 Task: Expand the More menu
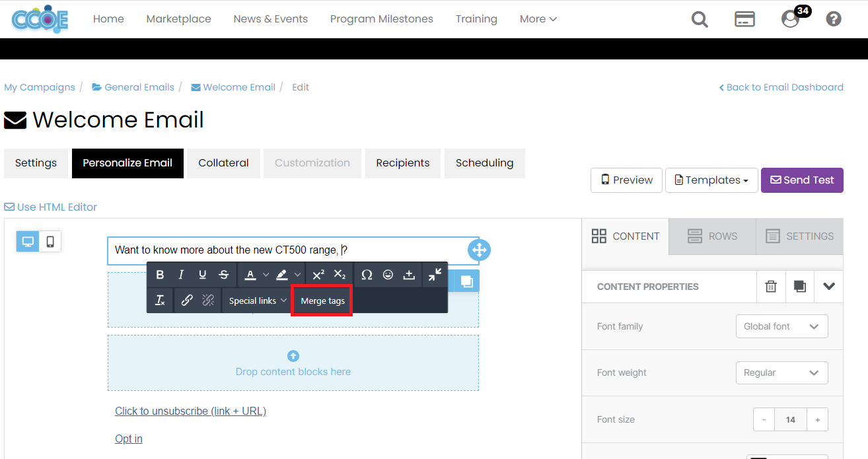(x=538, y=19)
